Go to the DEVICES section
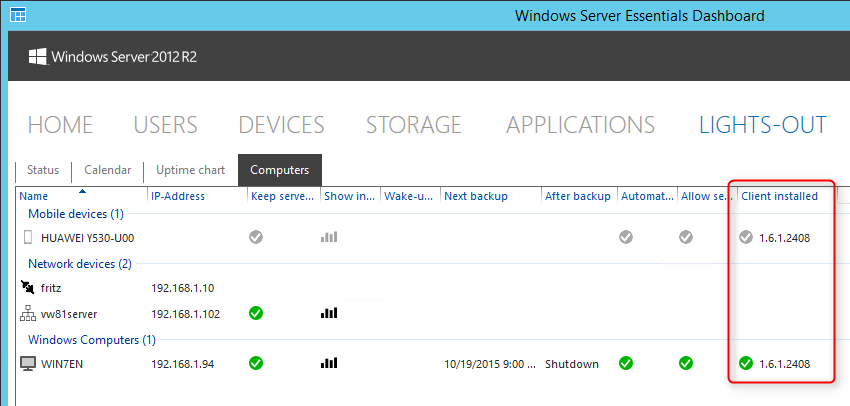Viewport: 850px width, 406px height. tap(281, 125)
